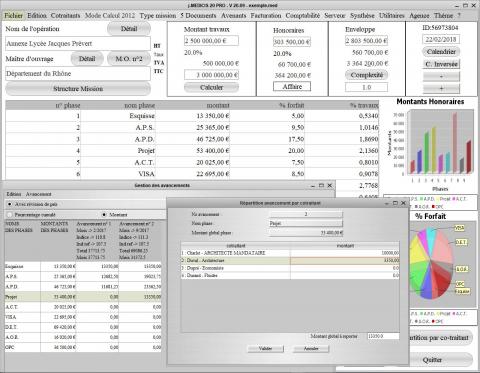Click the No avancement field in dialog
The width and height of the screenshot is (480, 373).
coord(306,214)
